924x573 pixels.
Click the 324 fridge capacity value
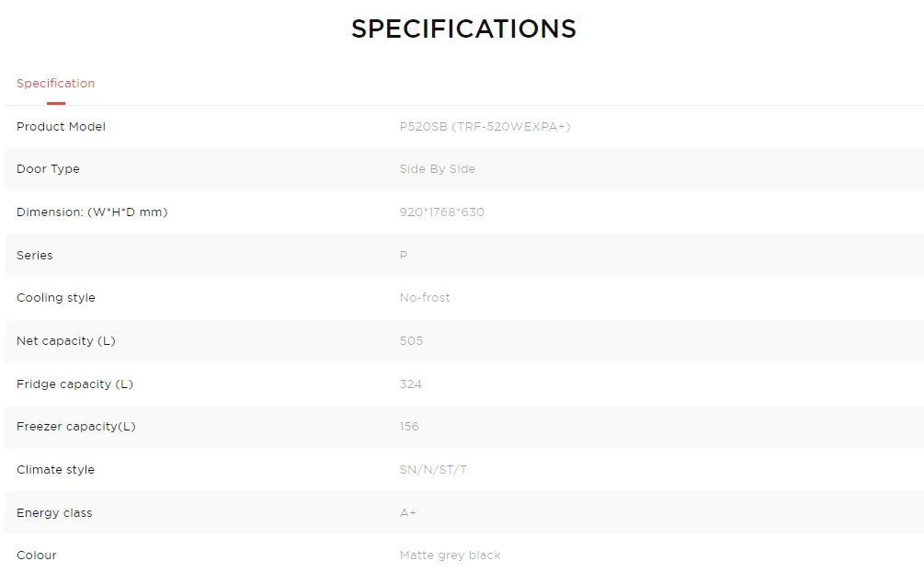point(411,384)
